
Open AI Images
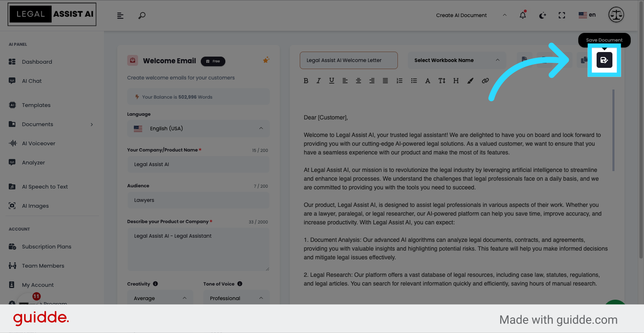35,206
